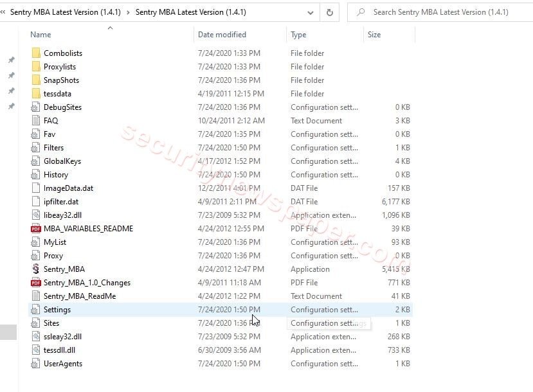
Task: Sort files by Name column
Action: pyautogui.click(x=41, y=35)
